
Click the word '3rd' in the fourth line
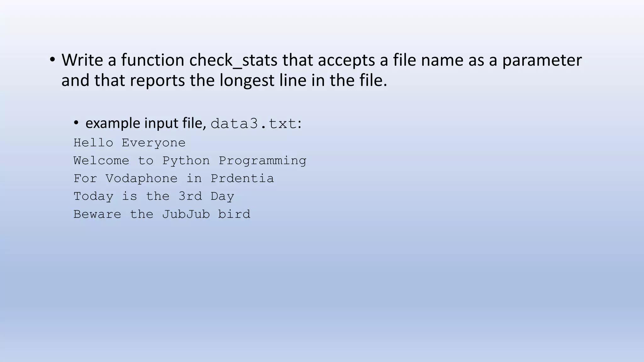[190, 196]
